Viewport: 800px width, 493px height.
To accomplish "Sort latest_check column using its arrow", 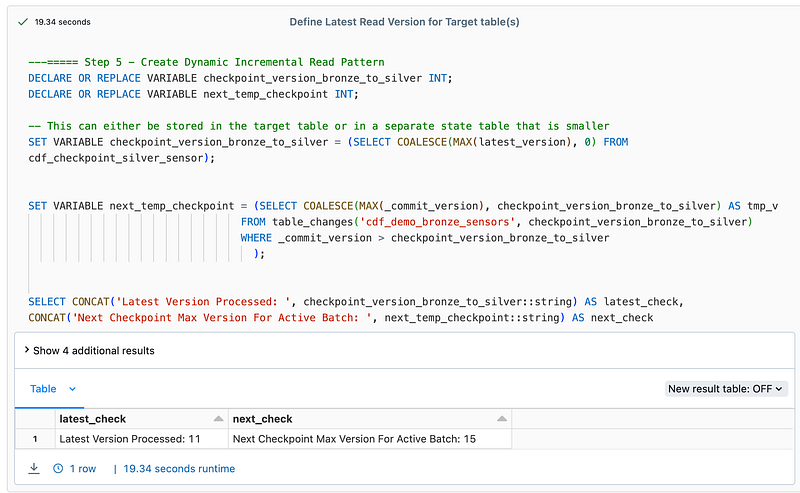I will point(218,419).
